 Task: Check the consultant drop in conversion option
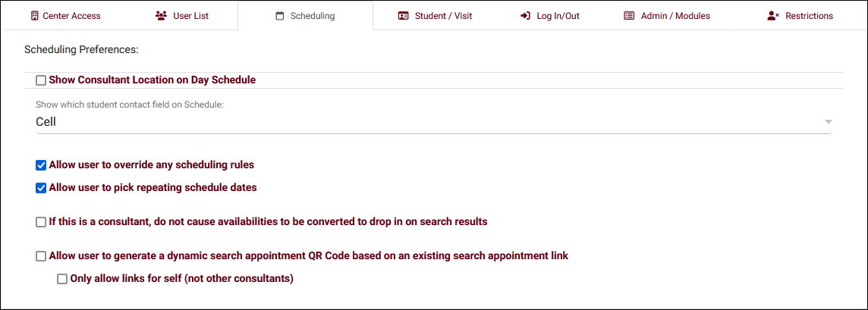pyautogui.click(x=41, y=222)
